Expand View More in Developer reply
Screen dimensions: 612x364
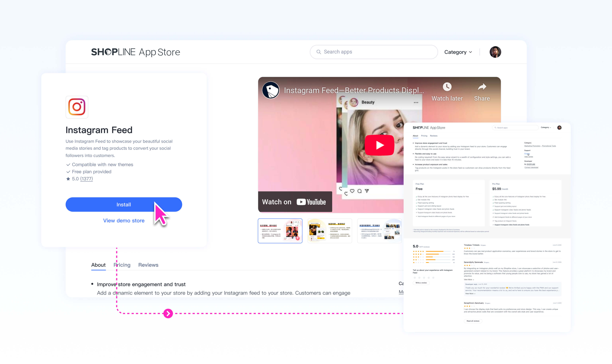pyautogui.click(x=470, y=294)
